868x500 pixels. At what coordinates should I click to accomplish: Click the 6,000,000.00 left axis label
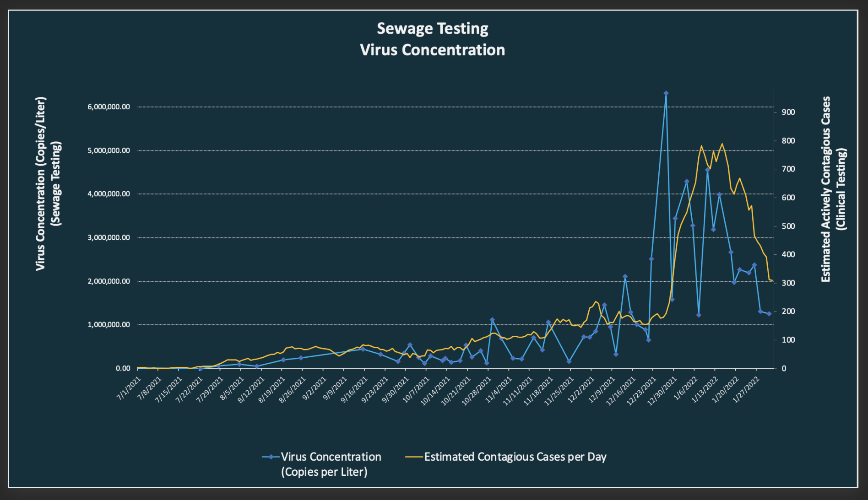[x=109, y=107]
